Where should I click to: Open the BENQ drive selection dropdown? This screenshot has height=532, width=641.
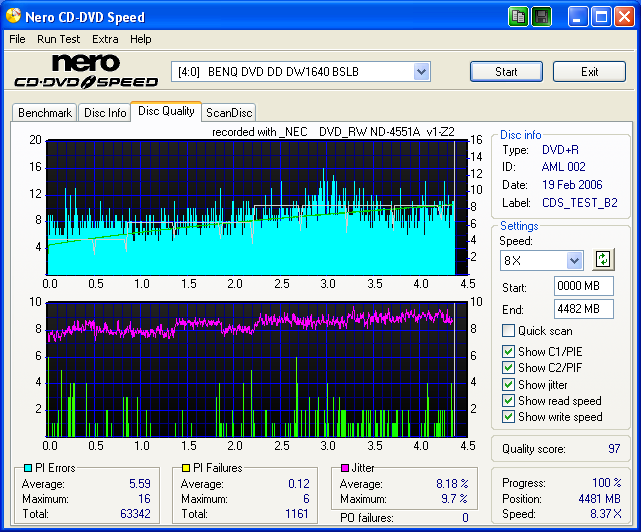(421, 72)
